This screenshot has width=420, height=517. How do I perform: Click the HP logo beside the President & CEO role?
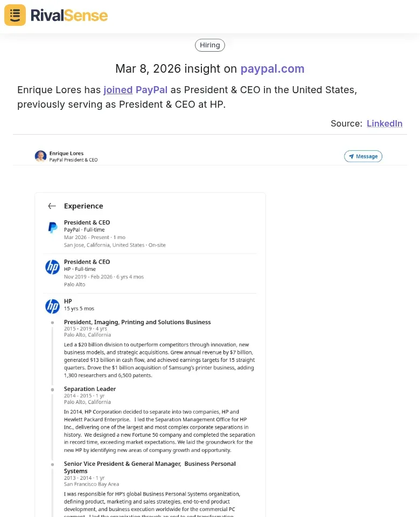[52, 267]
